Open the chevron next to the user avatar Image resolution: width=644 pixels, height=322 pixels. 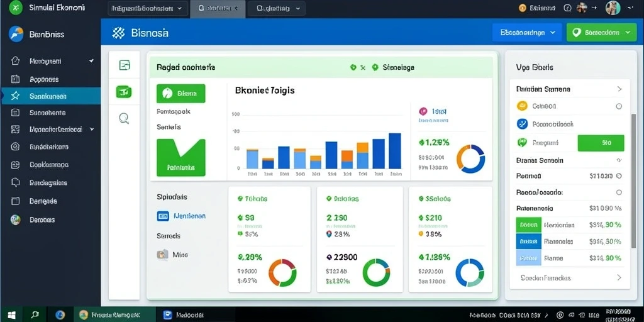click(x=631, y=8)
